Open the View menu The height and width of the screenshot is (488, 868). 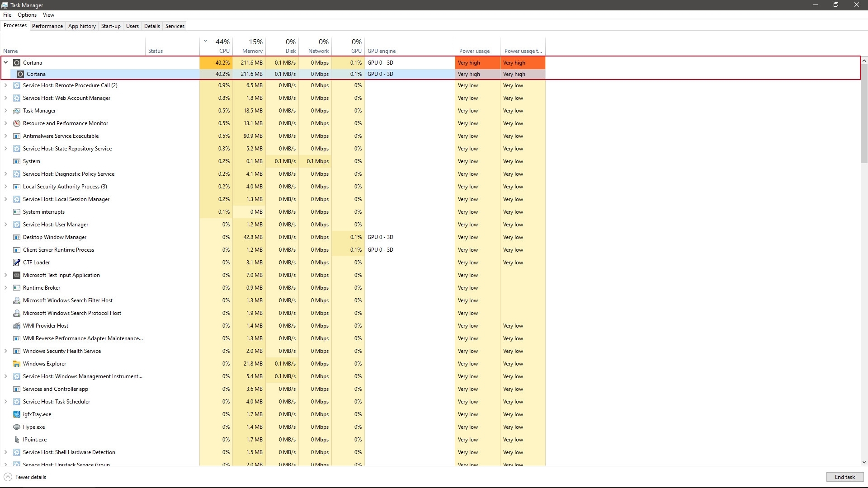click(48, 14)
